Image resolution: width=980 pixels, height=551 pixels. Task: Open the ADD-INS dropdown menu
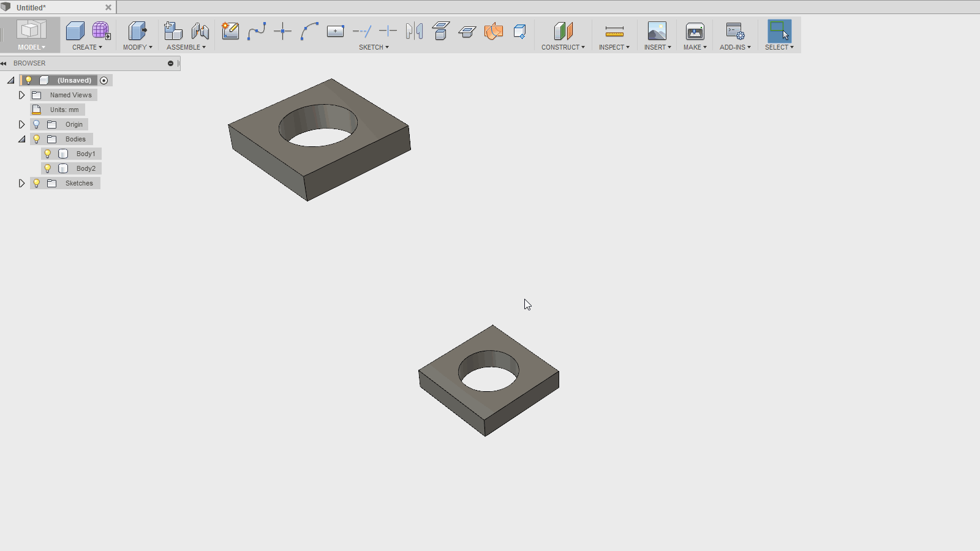coord(735,47)
